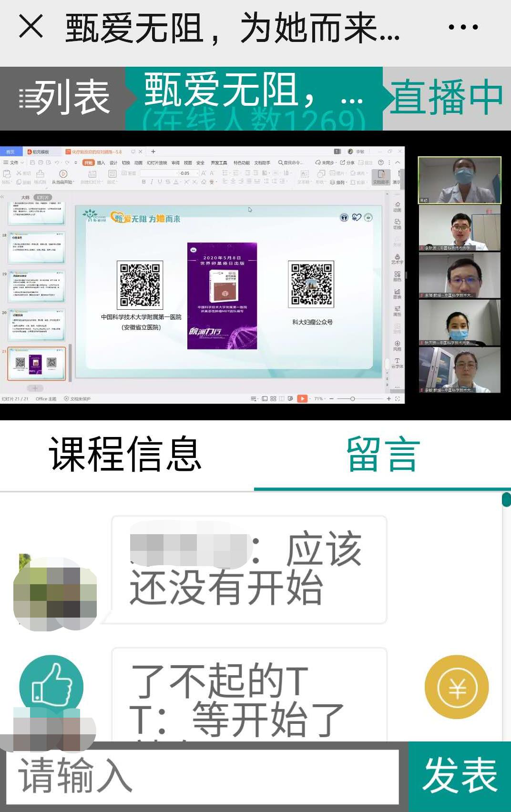
Task: Submit comment with the 发表 button
Action: 460,777
